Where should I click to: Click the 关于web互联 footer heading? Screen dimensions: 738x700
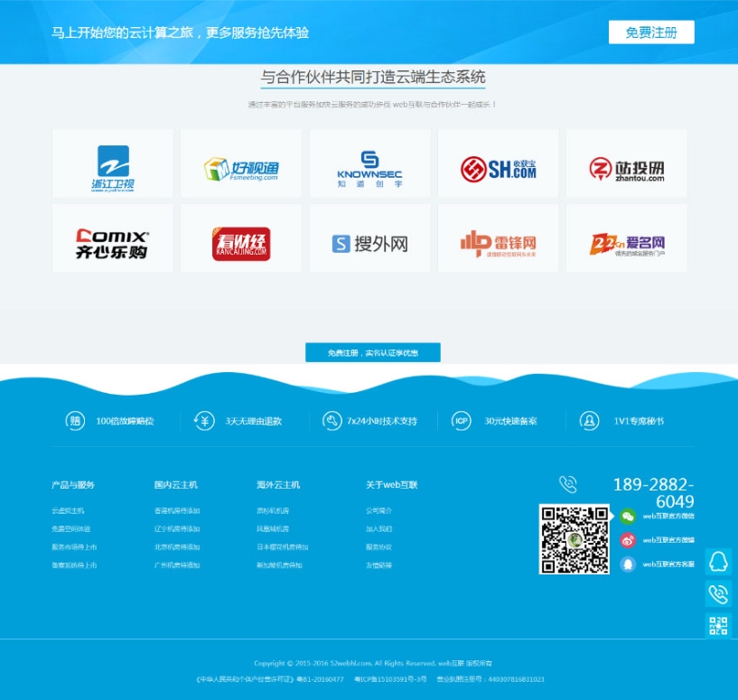point(392,485)
